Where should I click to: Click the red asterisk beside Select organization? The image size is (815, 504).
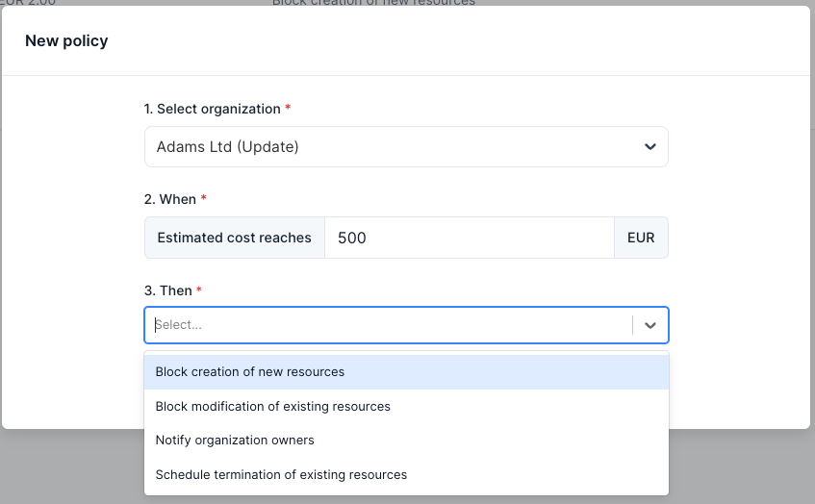288,109
